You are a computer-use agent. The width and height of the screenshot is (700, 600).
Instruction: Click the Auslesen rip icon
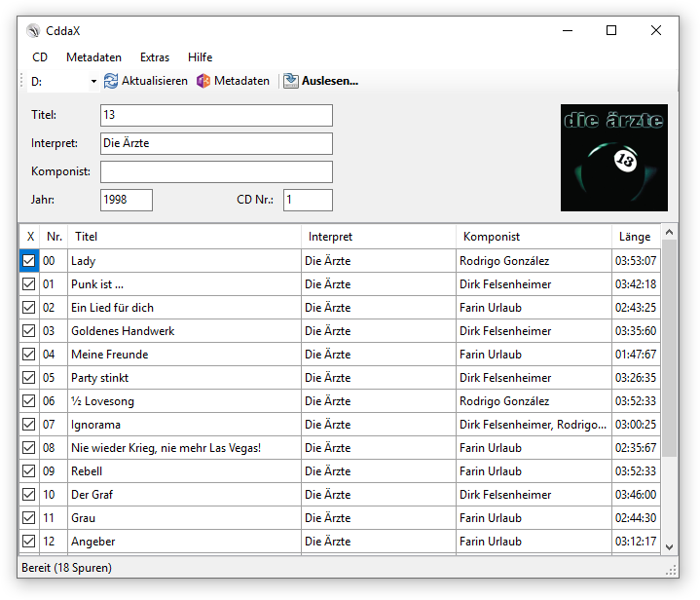pyautogui.click(x=291, y=81)
